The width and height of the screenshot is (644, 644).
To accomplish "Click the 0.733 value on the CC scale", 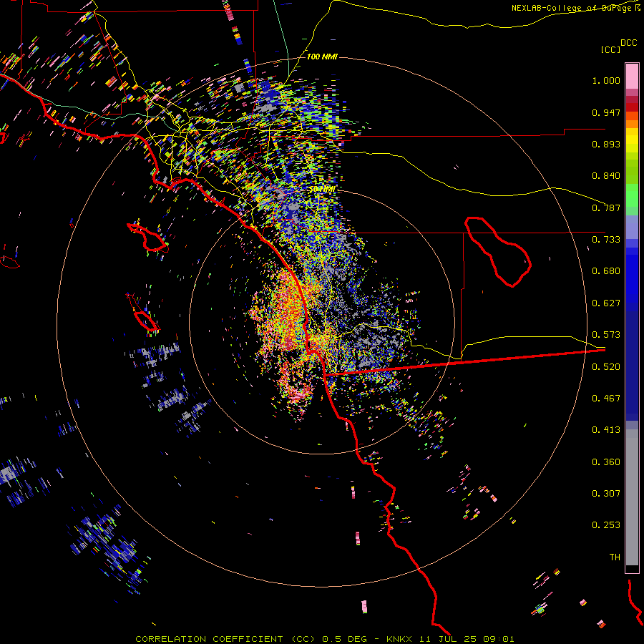I will pyautogui.click(x=606, y=240).
